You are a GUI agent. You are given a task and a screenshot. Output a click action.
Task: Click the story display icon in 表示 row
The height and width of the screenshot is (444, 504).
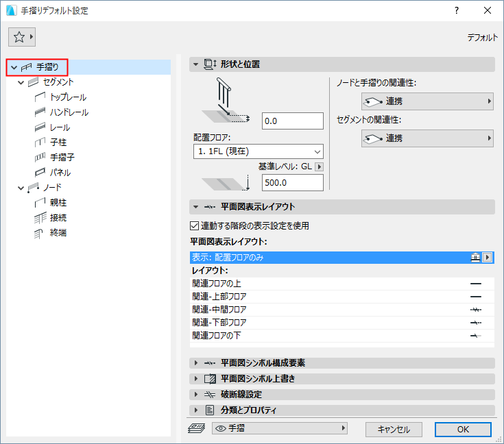coord(475,258)
